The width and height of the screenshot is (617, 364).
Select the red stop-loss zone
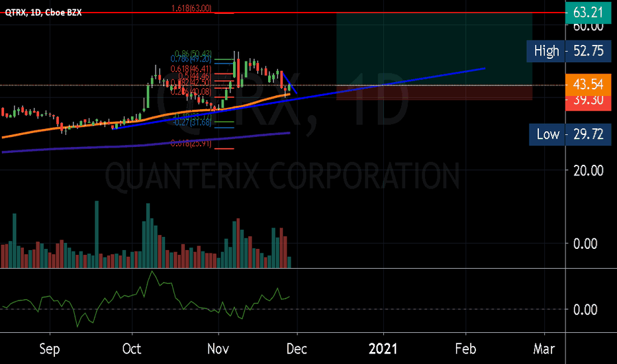point(434,93)
